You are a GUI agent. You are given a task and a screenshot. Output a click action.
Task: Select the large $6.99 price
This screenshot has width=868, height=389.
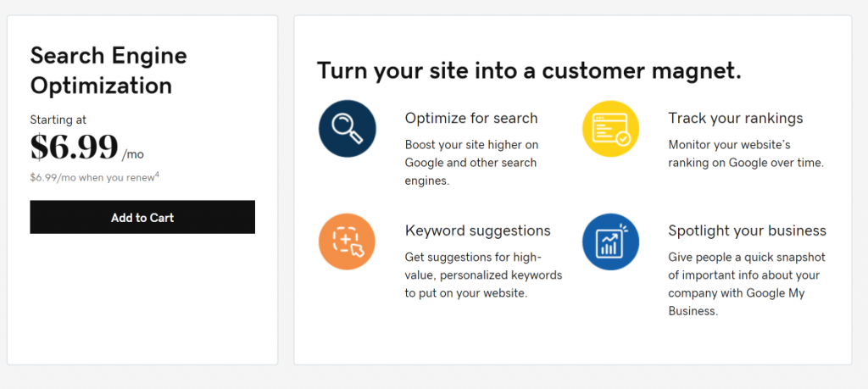coord(74,147)
